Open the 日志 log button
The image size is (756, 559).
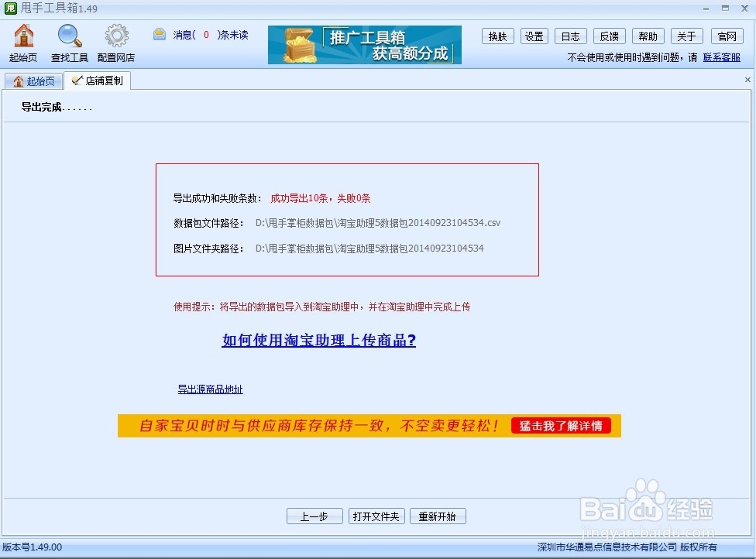click(571, 36)
